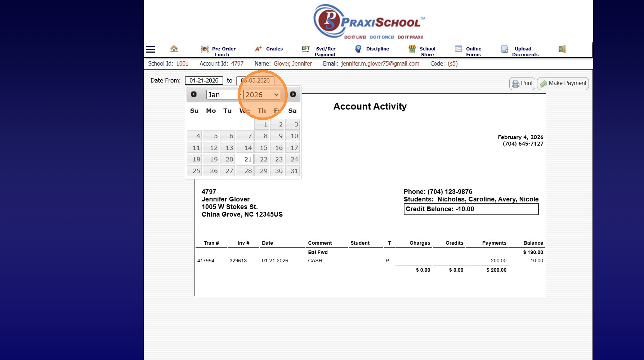Select January 16 in calendar

(x=277, y=148)
